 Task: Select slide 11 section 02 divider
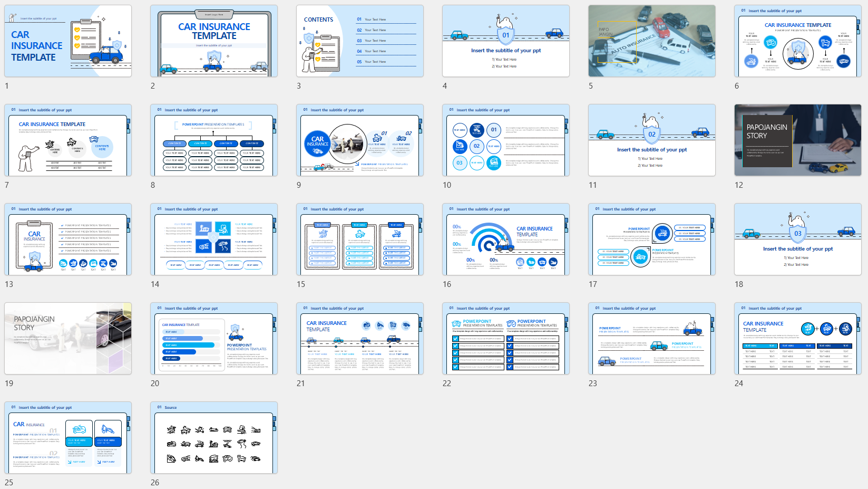pyautogui.click(x=652, y=140)
